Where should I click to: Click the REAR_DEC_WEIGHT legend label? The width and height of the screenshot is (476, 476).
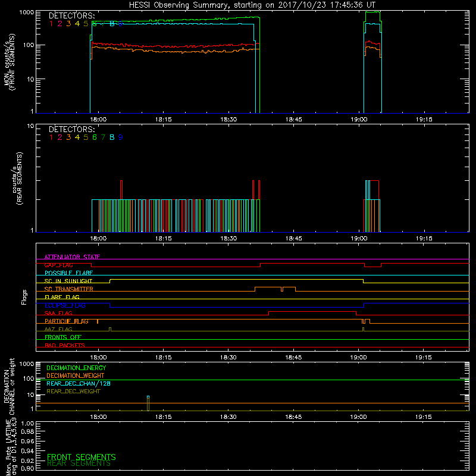click(73, 392)
